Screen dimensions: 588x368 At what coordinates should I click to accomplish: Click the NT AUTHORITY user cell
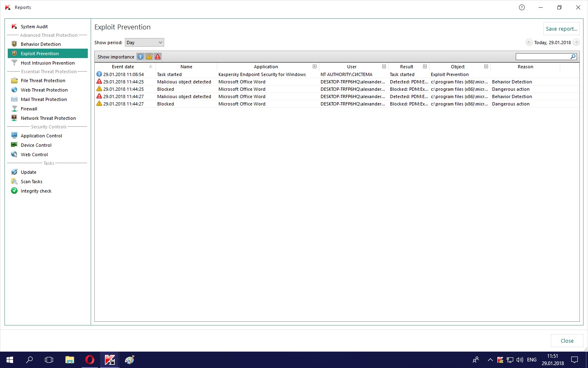pos(346,74)
